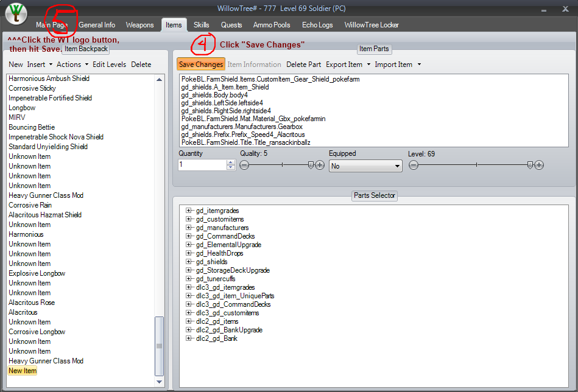
Task: Click New in the Item Backpack toolbar
Action: tap(16, 65)
